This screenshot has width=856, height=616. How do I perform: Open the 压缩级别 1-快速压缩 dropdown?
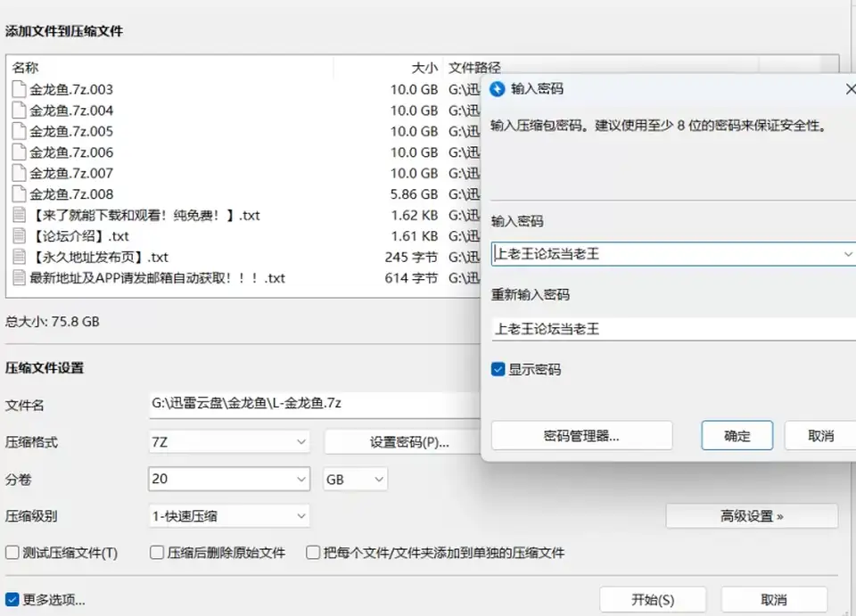click(229, 516)
